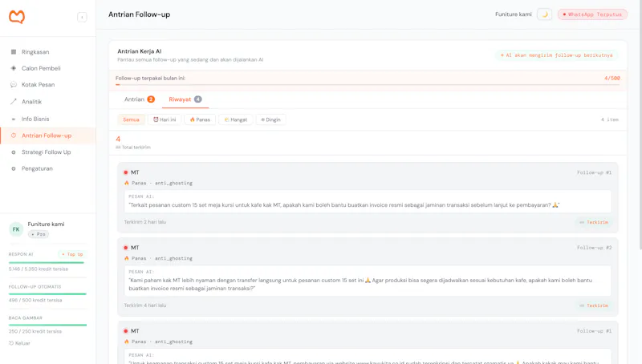Click Follow-up #2 label
The width and height of the screenshot is (642, 364).
point(594,248)
